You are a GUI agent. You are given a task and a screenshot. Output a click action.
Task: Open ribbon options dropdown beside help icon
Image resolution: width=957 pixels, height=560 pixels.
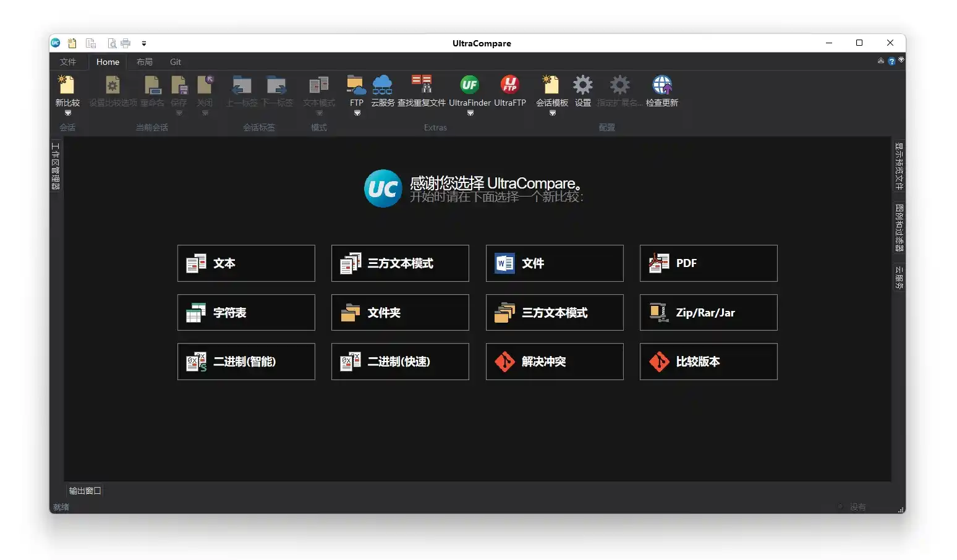pos(901,60)
